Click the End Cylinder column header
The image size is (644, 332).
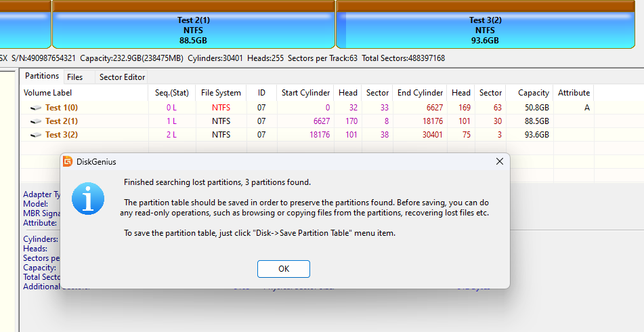(420, 93)
